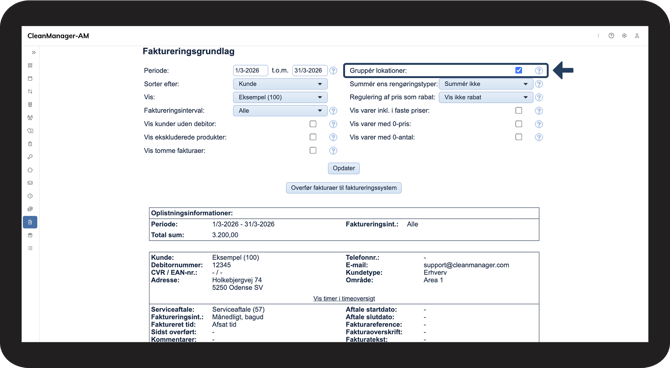
Task: Open the help circle icon in top bar
Action: pos(611,36)
